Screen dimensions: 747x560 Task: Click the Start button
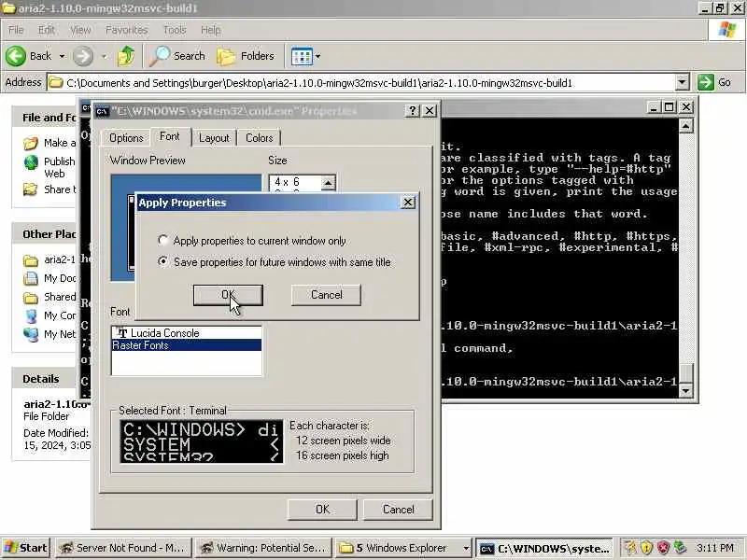coord(26,548)
